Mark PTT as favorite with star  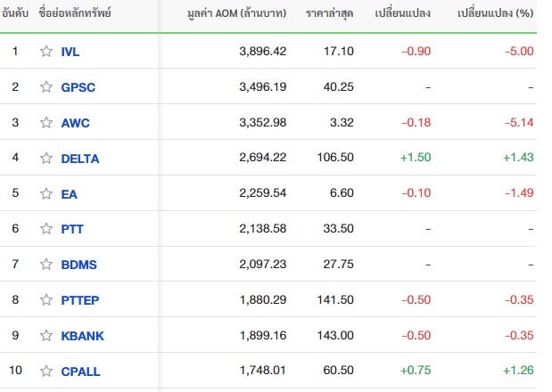(x=46, y=229)
